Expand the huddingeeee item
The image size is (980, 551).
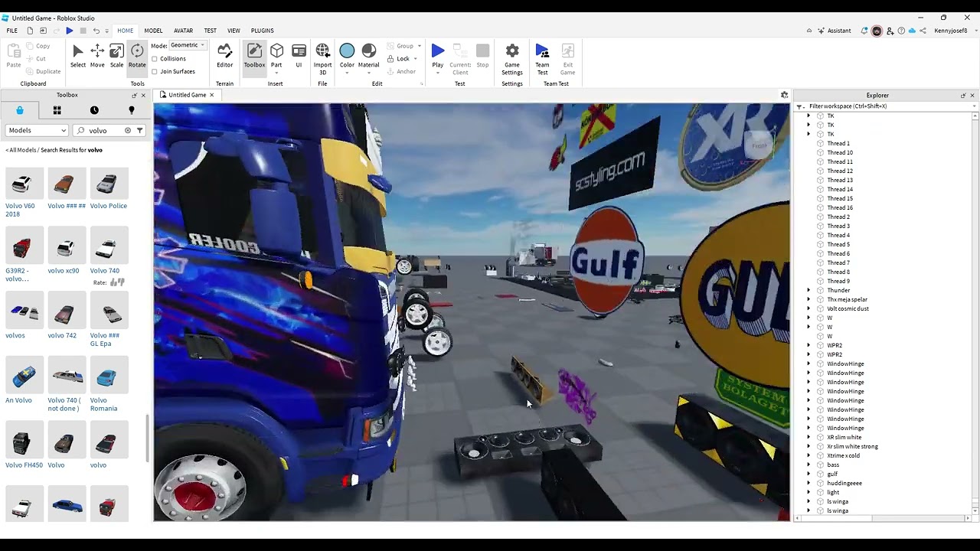809,484
